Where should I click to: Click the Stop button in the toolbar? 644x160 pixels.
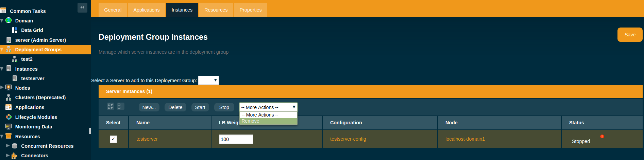coord(224,107)
